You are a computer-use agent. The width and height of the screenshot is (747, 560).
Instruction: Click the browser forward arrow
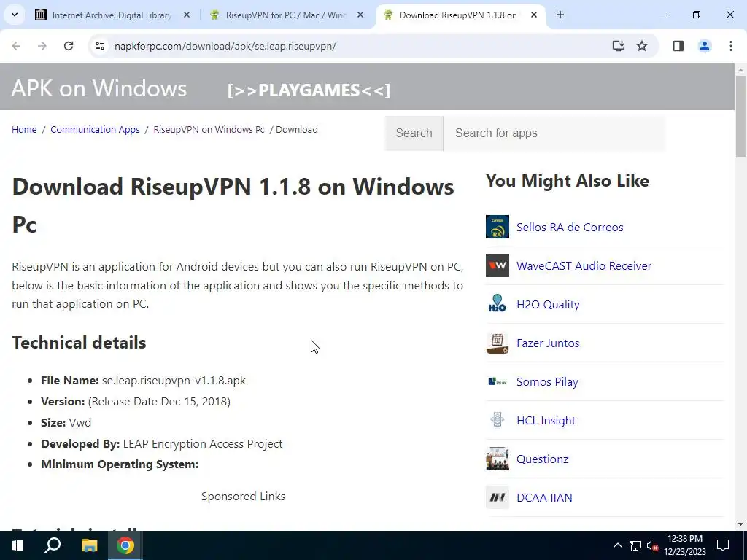pyautogui.click(x=42, y=46)
